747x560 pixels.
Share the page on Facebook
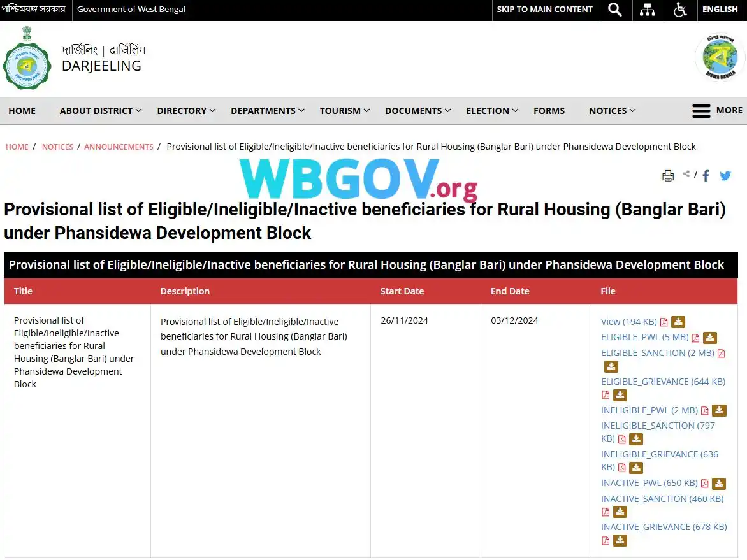[706, 176]
